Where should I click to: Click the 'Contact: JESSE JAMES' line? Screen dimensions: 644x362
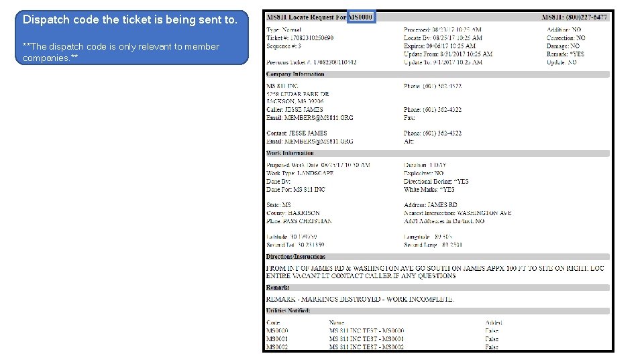(297, 133)
